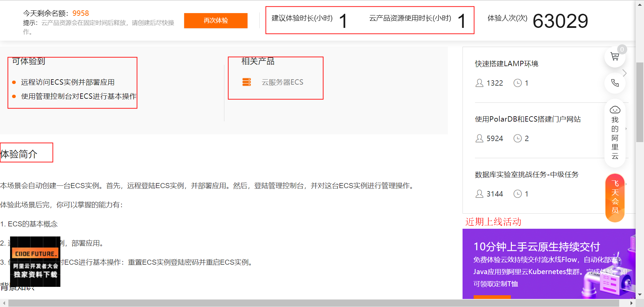Click the vertical scrollbar down arrow

[640, 295]
